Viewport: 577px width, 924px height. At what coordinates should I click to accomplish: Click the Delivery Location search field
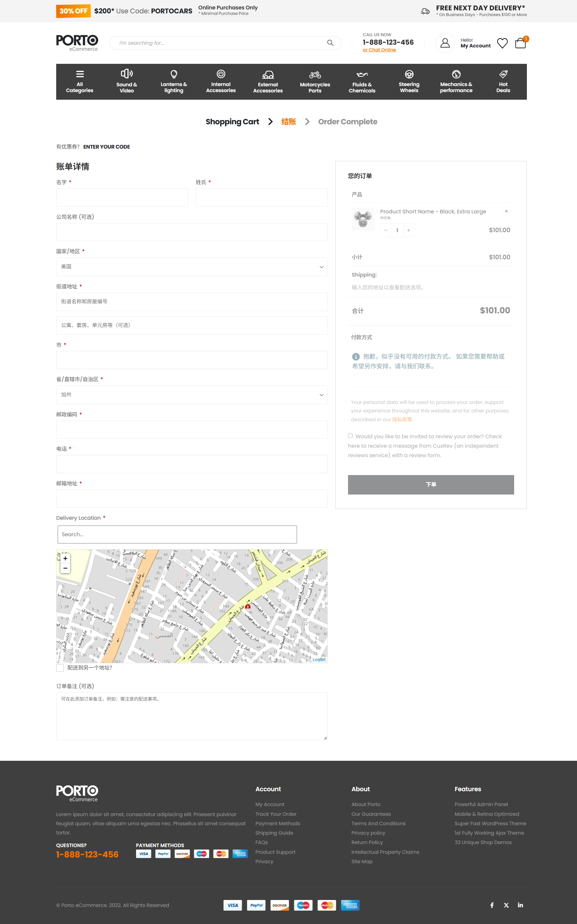pyautogui.click(x=177, y=535)
